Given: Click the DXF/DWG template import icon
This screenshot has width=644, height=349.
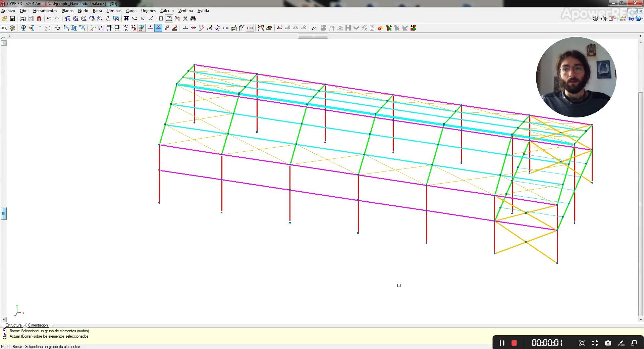Looking at the screenshot, I should [x=23, y=19].
